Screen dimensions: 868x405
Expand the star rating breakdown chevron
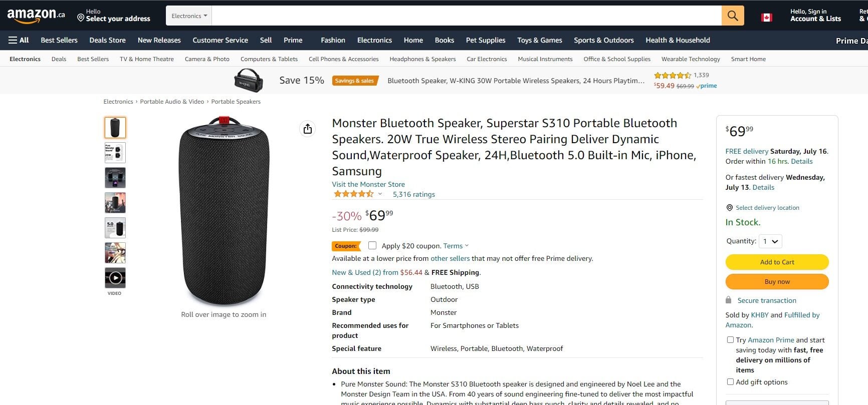pos(380,194)
